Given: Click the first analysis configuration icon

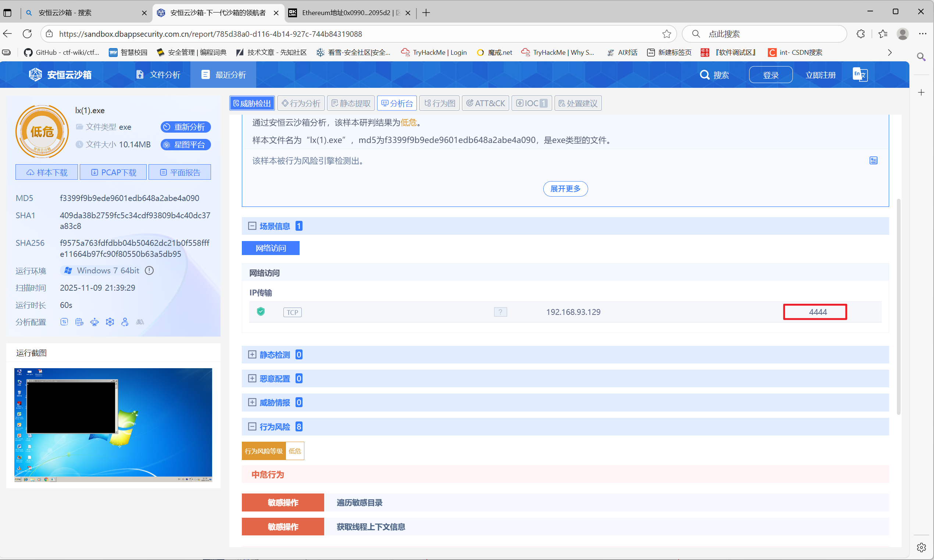Looking at the screenshot, I should pos(64,322).
